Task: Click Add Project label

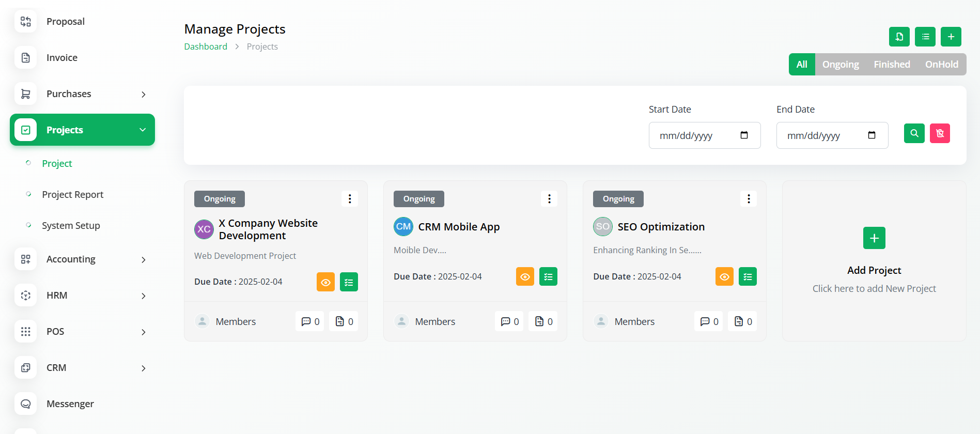Action: (874, 270)
